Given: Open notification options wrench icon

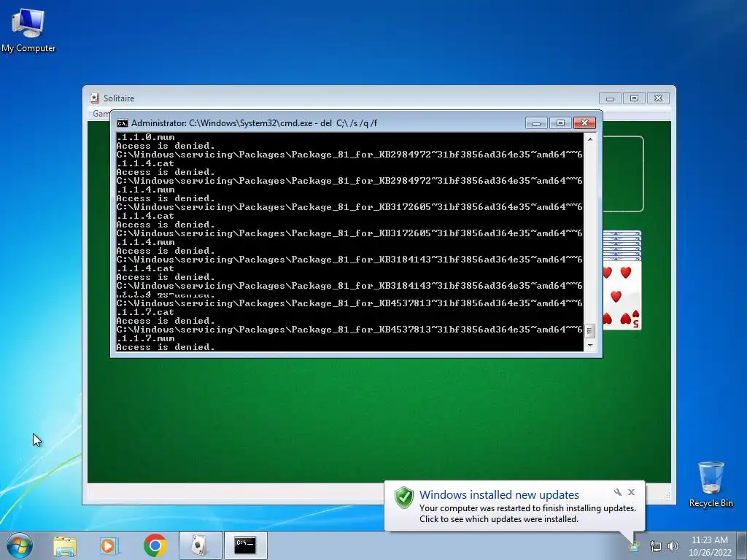Looking at the screenshot, I should click(617, 492).
